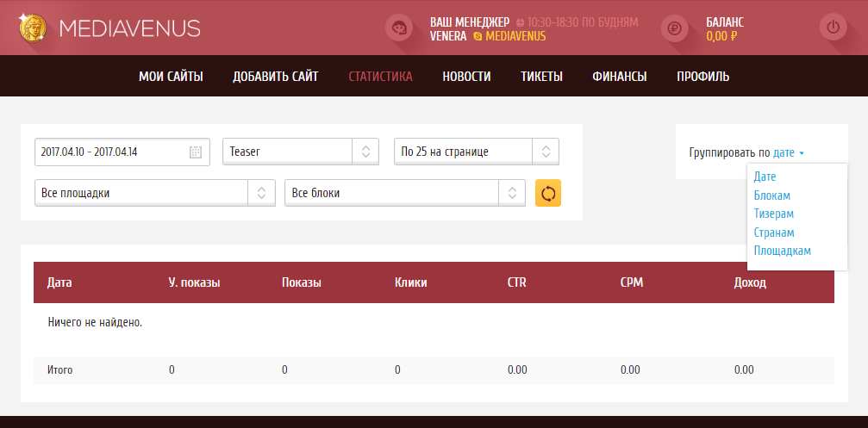Click the ruble balance icon

pyautogui.click(x=674, y=28)
